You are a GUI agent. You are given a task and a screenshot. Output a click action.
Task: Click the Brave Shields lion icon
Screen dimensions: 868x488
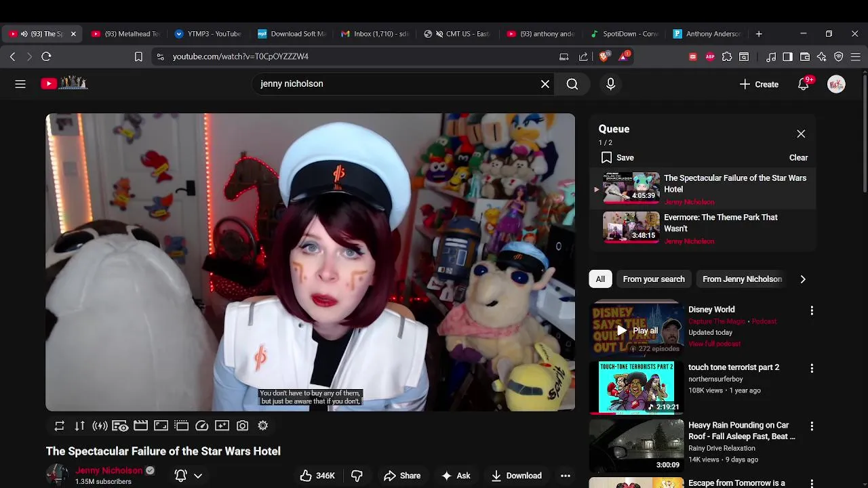tap(604, 57)
